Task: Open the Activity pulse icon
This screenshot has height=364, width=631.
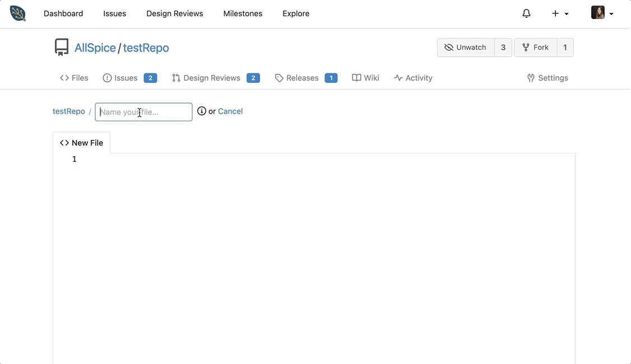Action: tap(397, 78)
